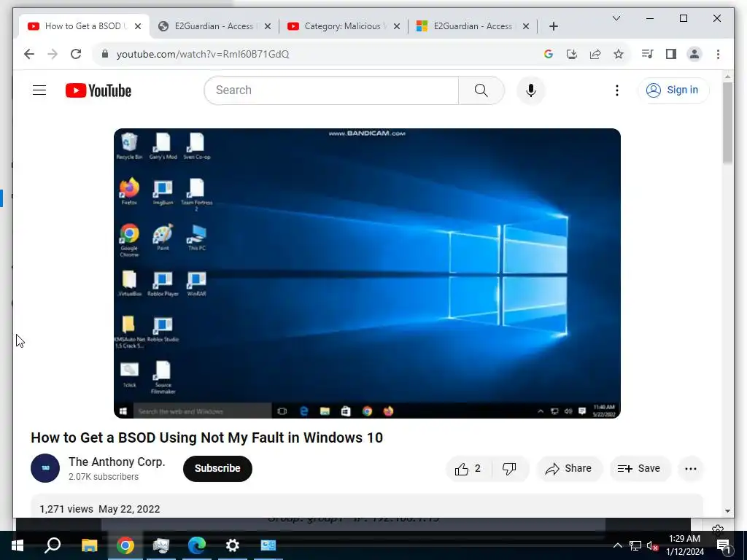Viewport: 747px width, 560px height.
Task: Click the install app icon in address bar
Action: 572,54
